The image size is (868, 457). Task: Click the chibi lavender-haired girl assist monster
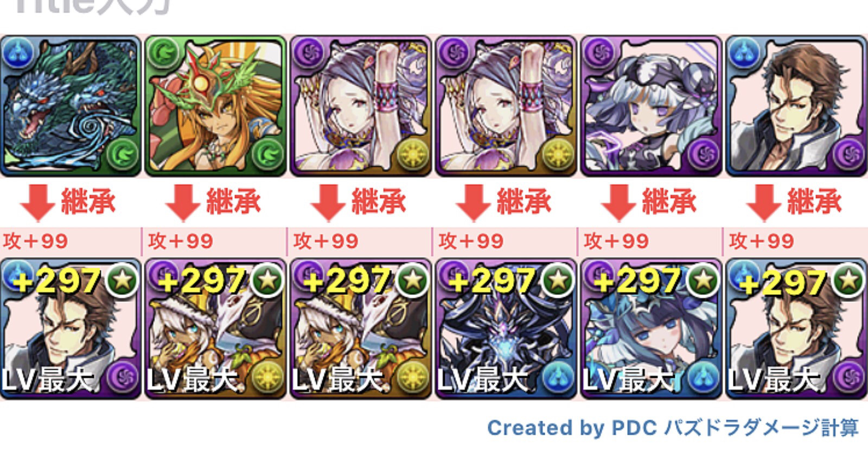(x=651, y=106)
